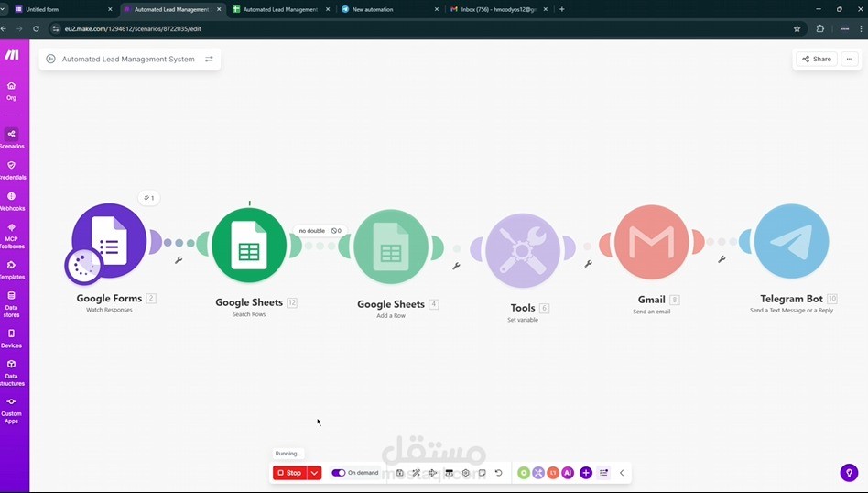Click the purple tools favorite icon
The width and height of the screenshot is (868, 493).
pos(538,473)
